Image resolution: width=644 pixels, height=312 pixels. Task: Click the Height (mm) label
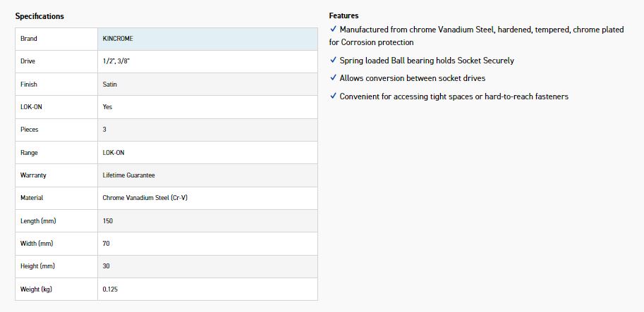click(38, 266)
